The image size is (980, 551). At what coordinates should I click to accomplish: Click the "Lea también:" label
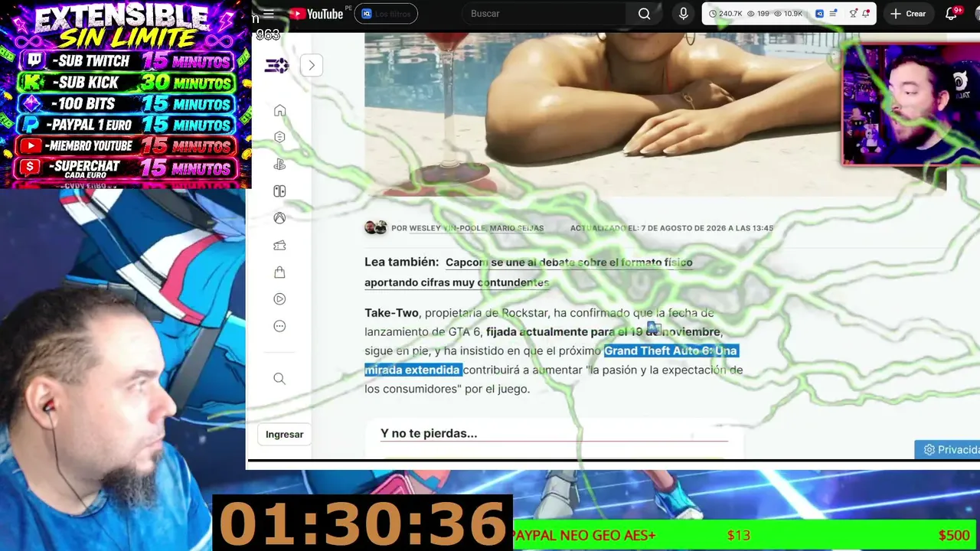coord(402,262)
